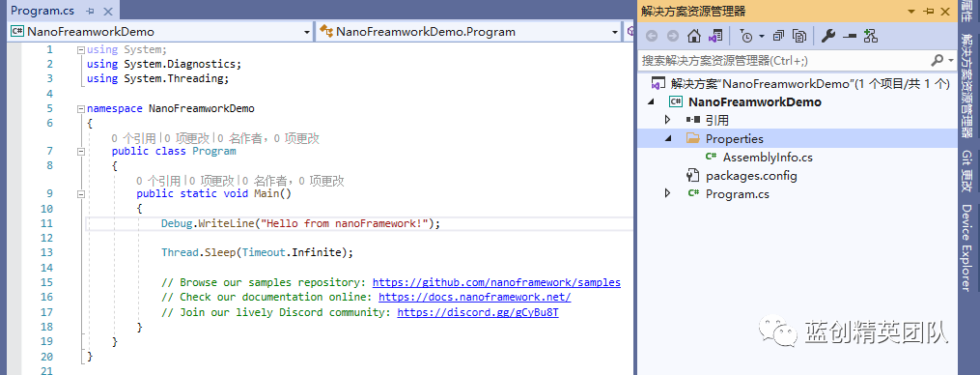Viewport: 980px width, 375px height.
Task: Switch between solutions and folder views
Action: coord(715,37)
